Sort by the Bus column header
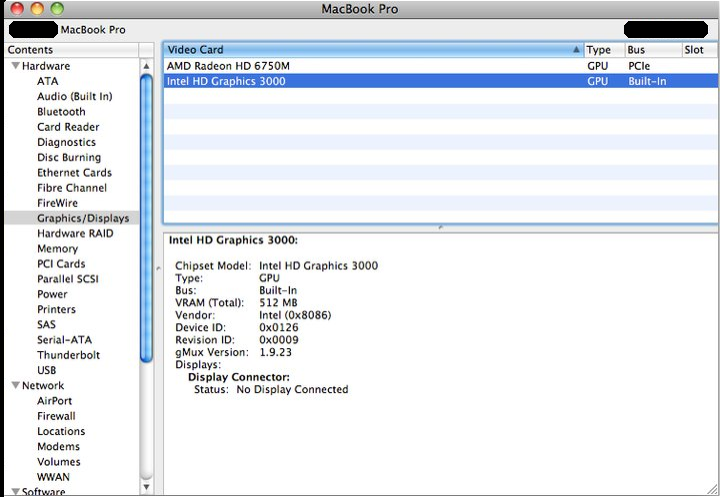The height and width of the screenshot is (497, 720). point(653,50)
